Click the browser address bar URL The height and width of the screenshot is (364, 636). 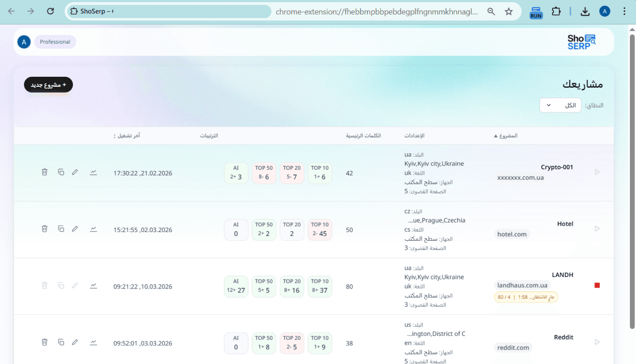tap(377, 12)
